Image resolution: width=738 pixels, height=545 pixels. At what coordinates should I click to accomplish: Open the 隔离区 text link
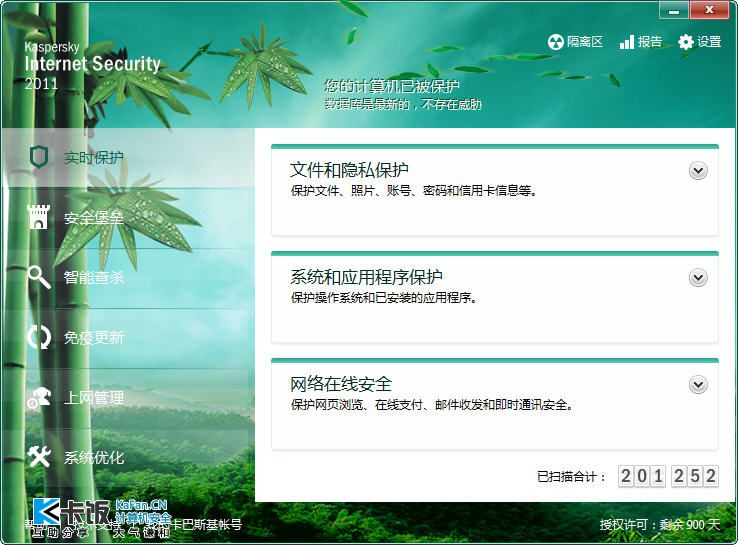(585, 42)
